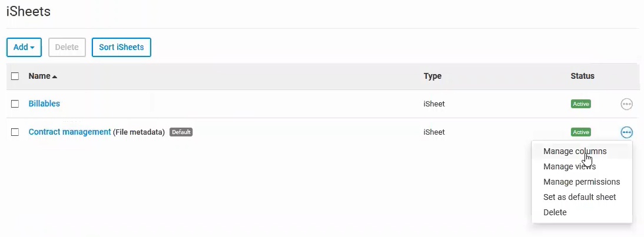Click the Active status badge for Billables
Image resolution: width=644 pixels, height=237 pixels.
click(580, 104)
